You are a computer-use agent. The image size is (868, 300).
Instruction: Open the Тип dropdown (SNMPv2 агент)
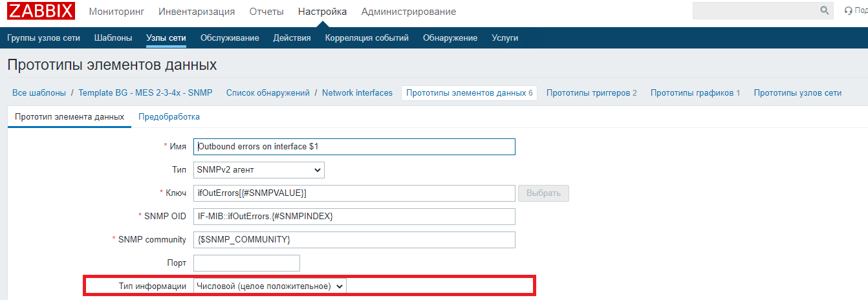pyautogui.click(x=259, y=170)
